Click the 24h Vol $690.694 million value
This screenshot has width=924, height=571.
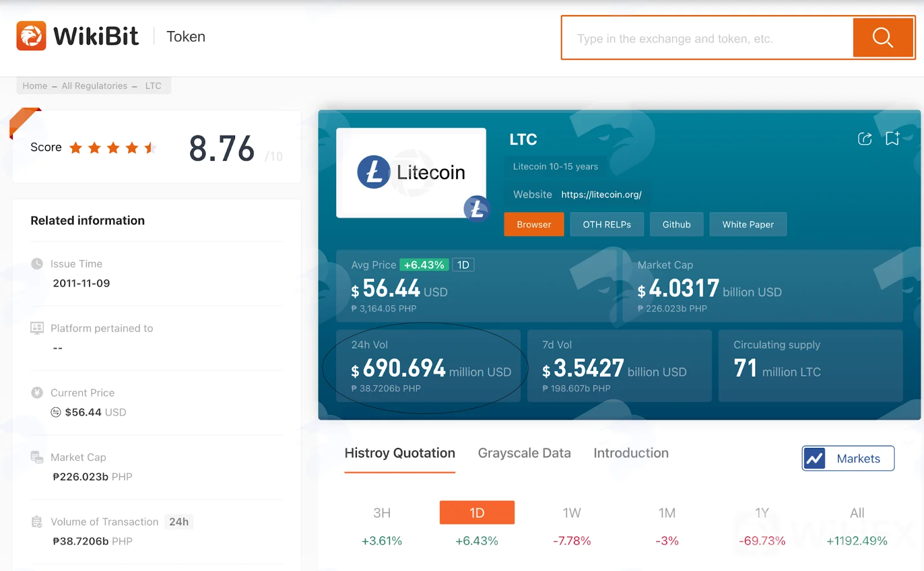click(431, 369)
